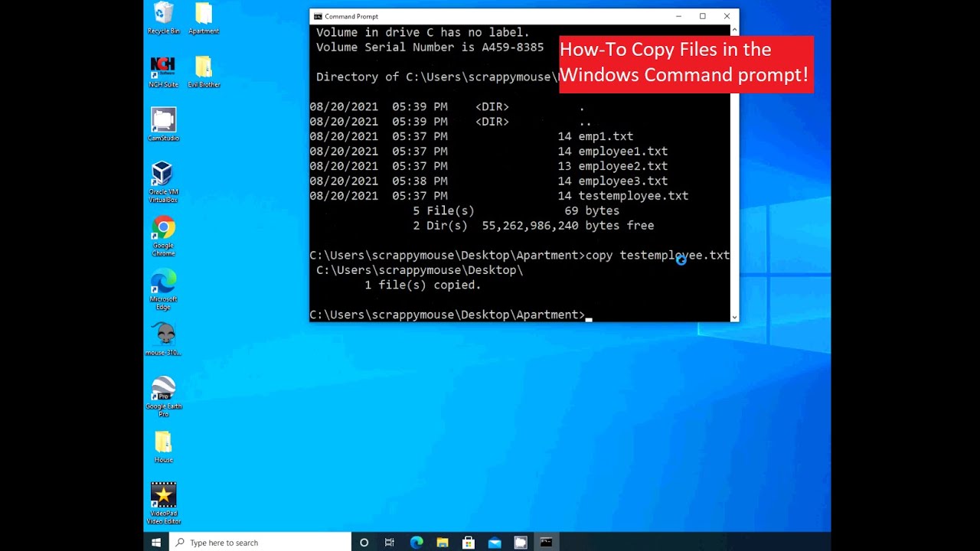Select the Apartment folder on desktop
980x551 pixels.
pos(204,18)
